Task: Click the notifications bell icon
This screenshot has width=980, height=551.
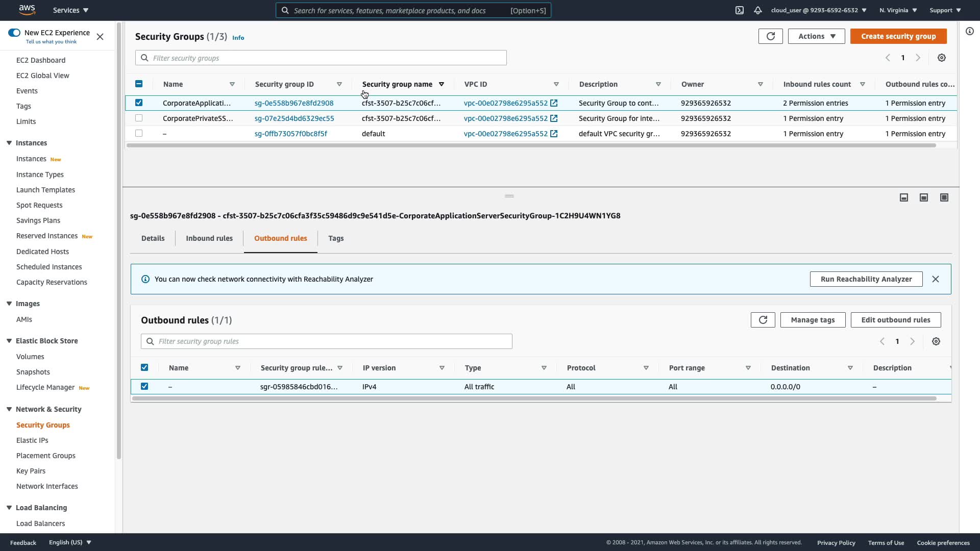Action: (758, 10)
